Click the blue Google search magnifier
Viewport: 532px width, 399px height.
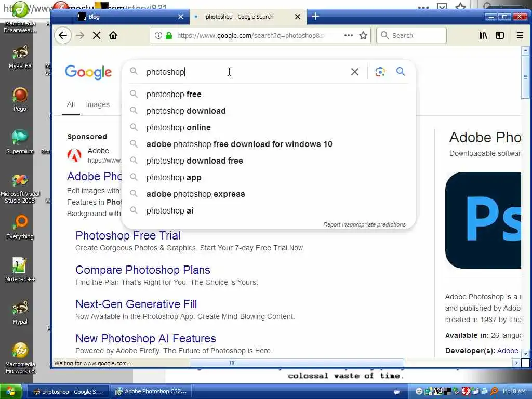click(401, 72)
